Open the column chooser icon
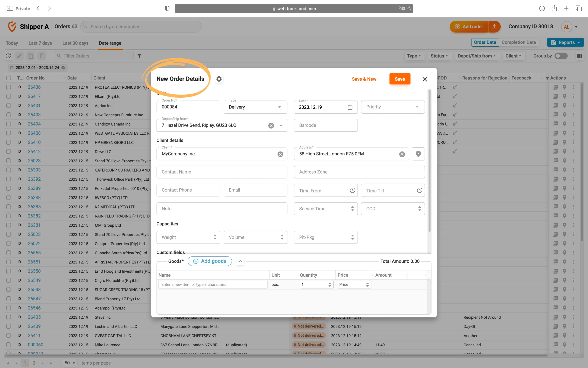The image size is (588, 368). pos(580,56)
